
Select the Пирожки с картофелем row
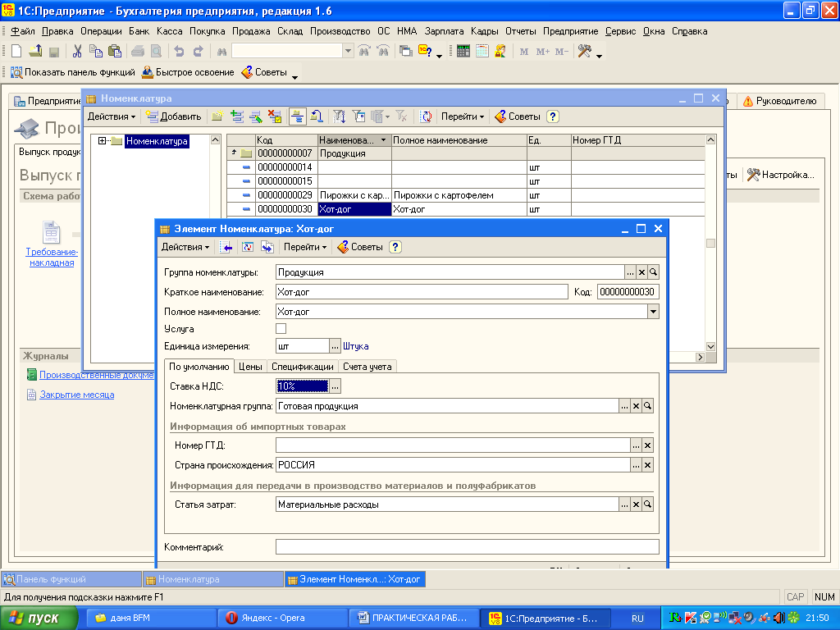(466, 195)
